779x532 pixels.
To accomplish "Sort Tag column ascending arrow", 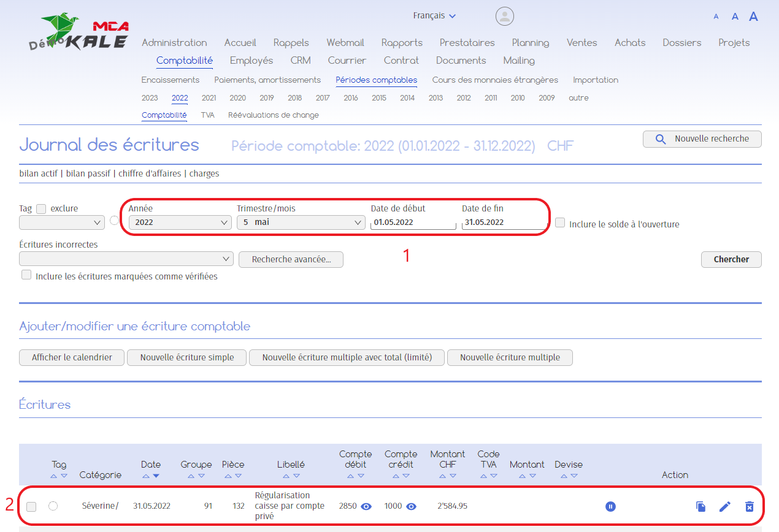I will 53,476.
